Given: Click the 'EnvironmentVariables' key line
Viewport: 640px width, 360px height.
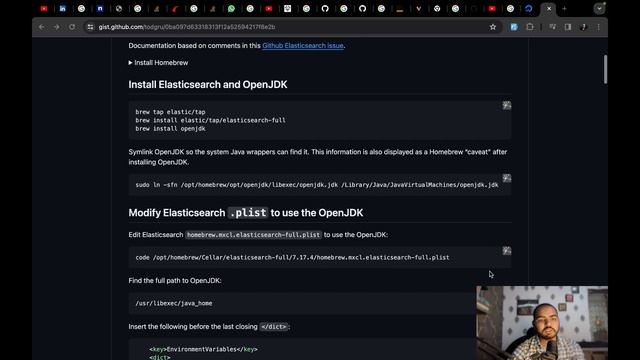Looking at the screenshot, I should coord(203,349).
